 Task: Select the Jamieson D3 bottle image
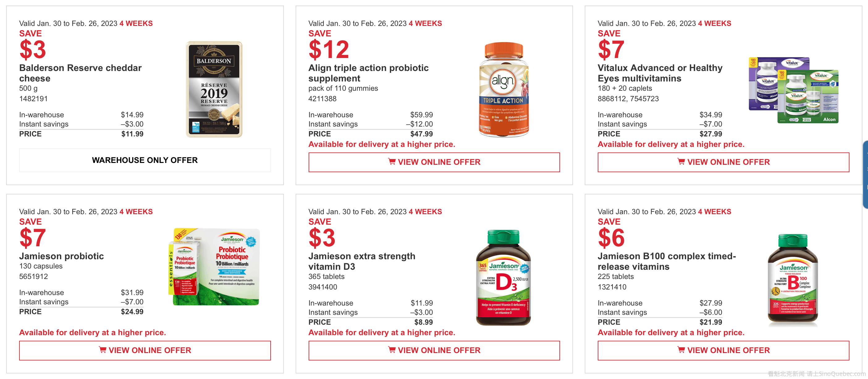(x=504, y=277)
